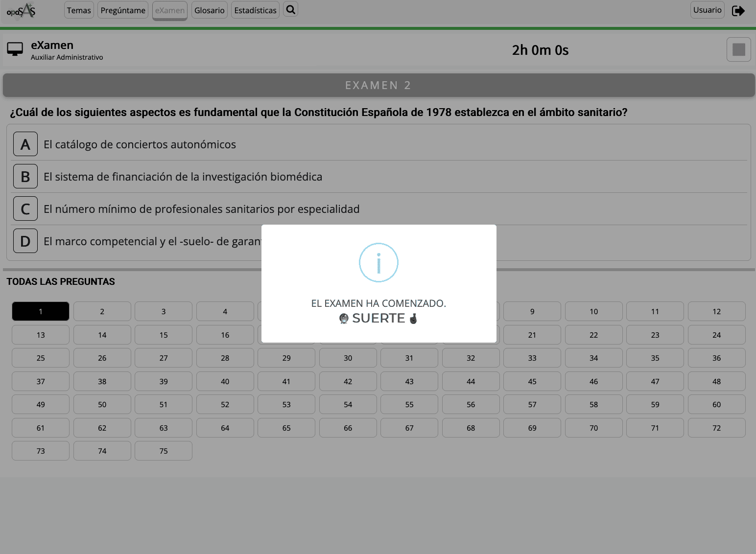
Task: Open the Temas menu
Action: [x=79, y=10]
